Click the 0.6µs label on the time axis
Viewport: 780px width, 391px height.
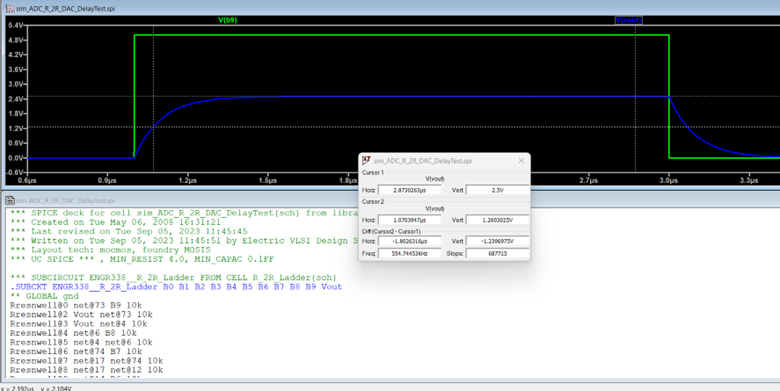(x=27, y=181)
